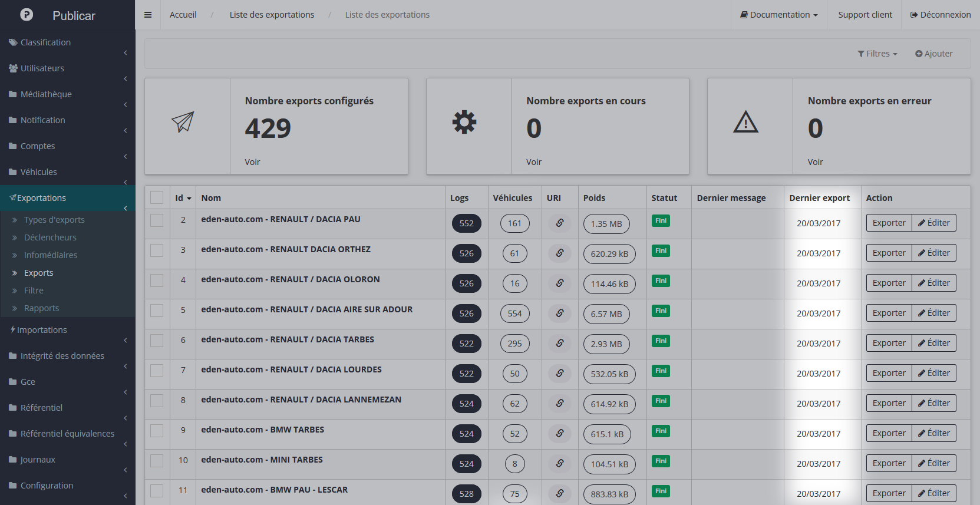Click vehicles badge 554 for AIRE SUR ADOUR

point(515,313)
